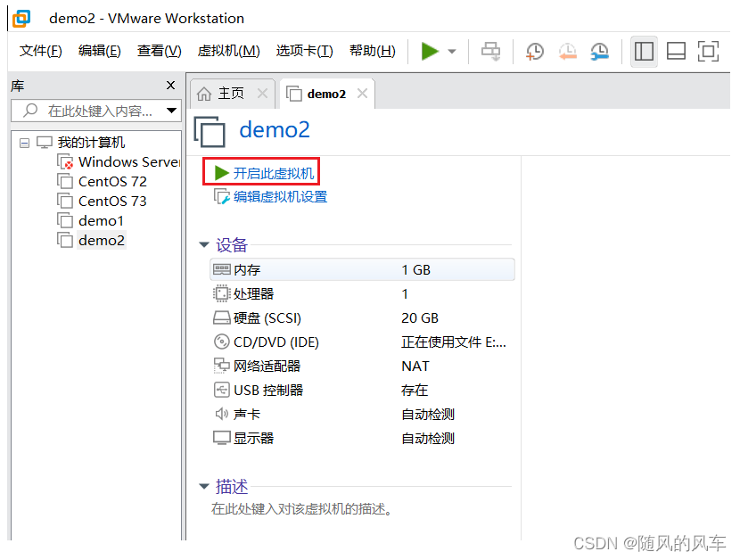Click the revert to snapshot icon

[x=568, y=51]
